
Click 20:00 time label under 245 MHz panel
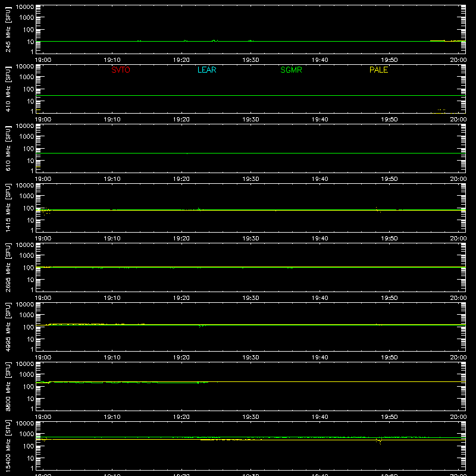(x=458, y=60)
